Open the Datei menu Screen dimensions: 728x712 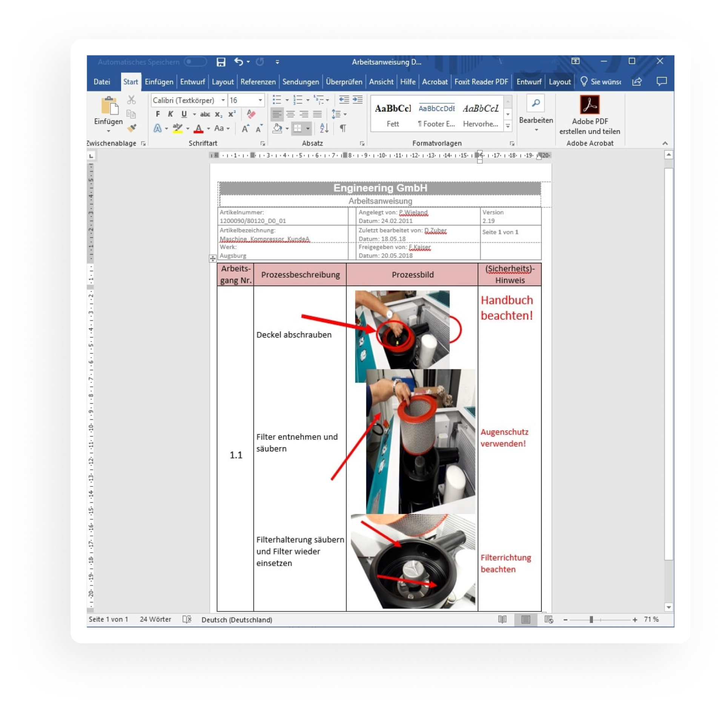[102, 82]
